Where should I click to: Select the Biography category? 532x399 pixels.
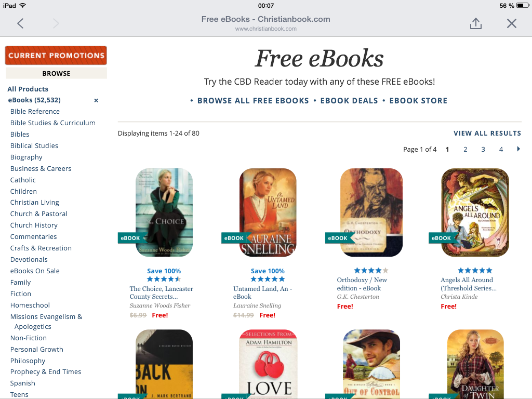point(26,157)
